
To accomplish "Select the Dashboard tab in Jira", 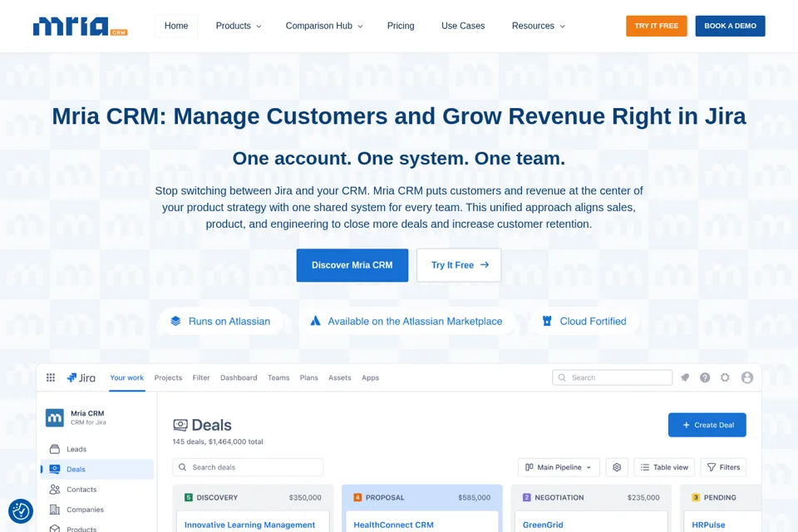I will pyautogui.click(x=239, y=377).
